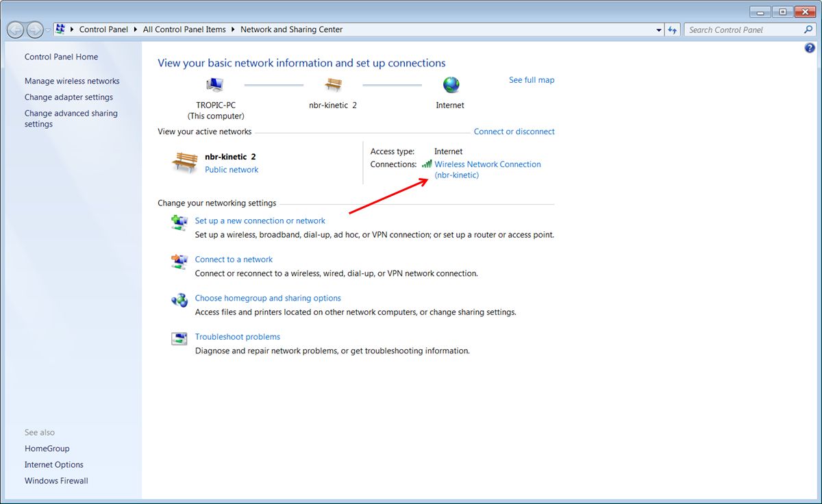Click the See full map link
822x504 pixels.
(x=532, y=80)
